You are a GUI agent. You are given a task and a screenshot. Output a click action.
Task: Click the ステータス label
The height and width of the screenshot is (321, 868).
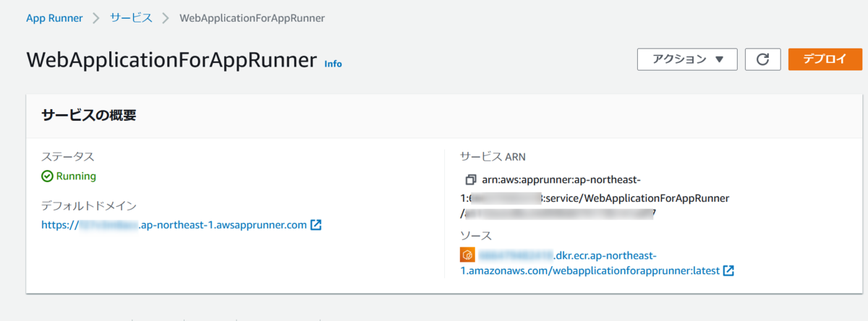68,156
